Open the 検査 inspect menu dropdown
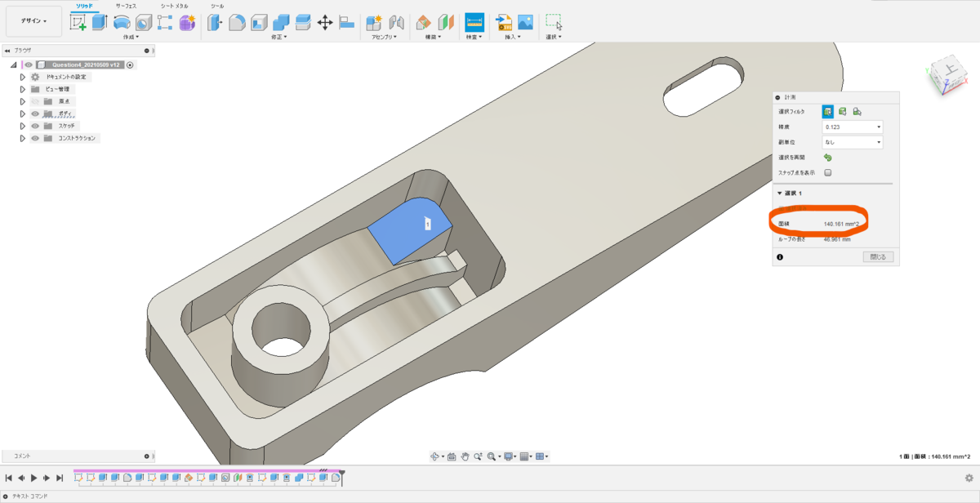Viewport: 980px width, 503px height. point(473,37)
